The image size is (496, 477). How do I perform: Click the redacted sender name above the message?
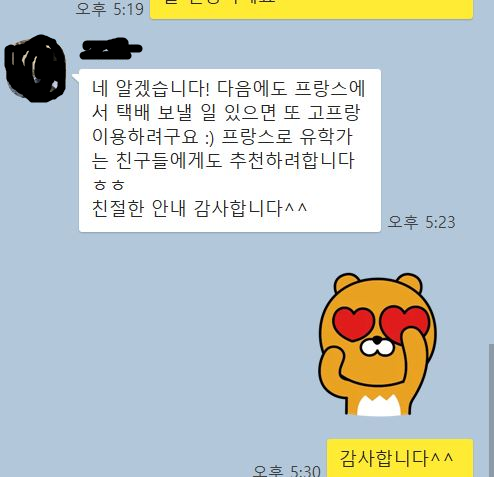111,50
